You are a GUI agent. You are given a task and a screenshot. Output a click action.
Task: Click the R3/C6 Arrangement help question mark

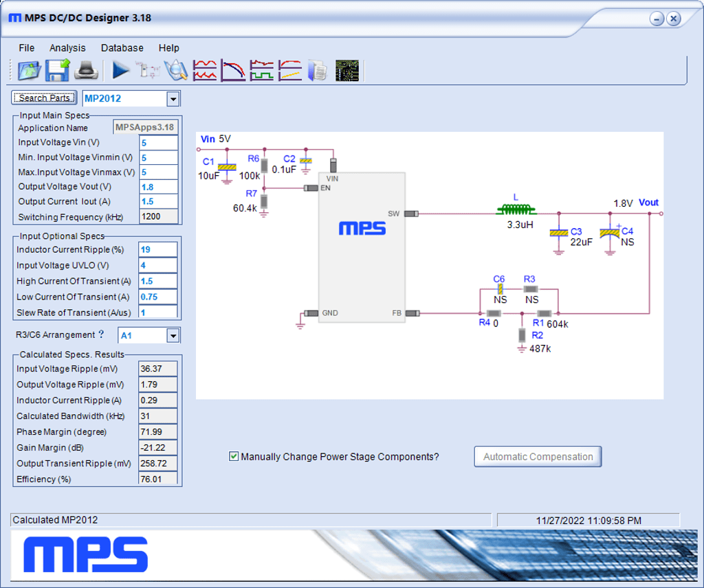pyautogui.click(x=101, y=335)
